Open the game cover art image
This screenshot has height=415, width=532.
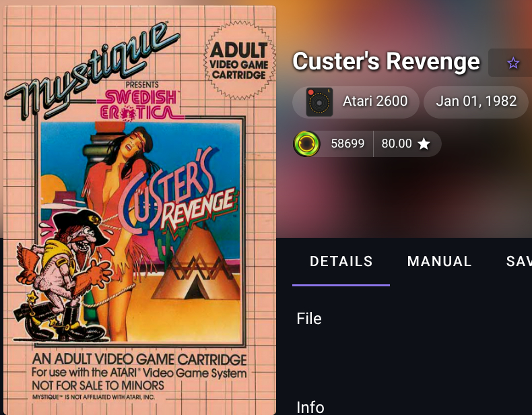point(139,210)
